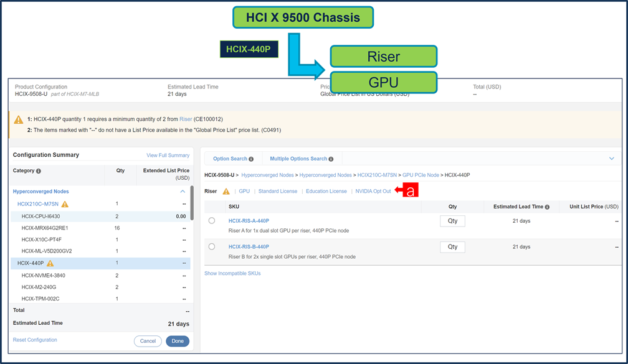
Task: Select HCIX-M2-240G summary row
Action: (x=100, y=287)
